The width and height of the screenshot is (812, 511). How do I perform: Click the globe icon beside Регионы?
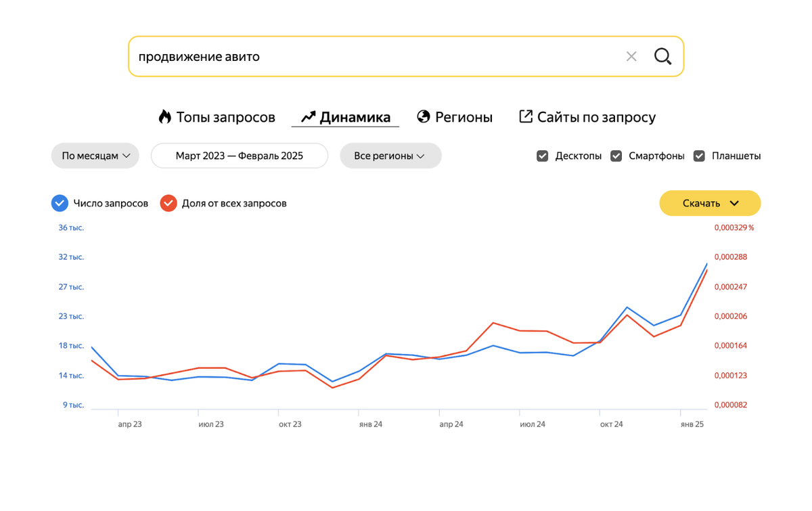point(424,116)
